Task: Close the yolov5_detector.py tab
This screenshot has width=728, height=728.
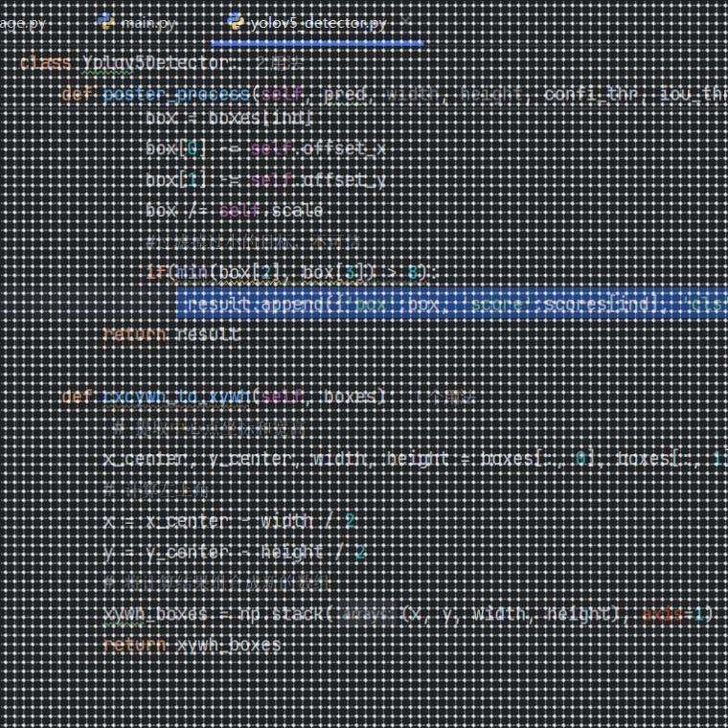Action: (x=405, y=22)
